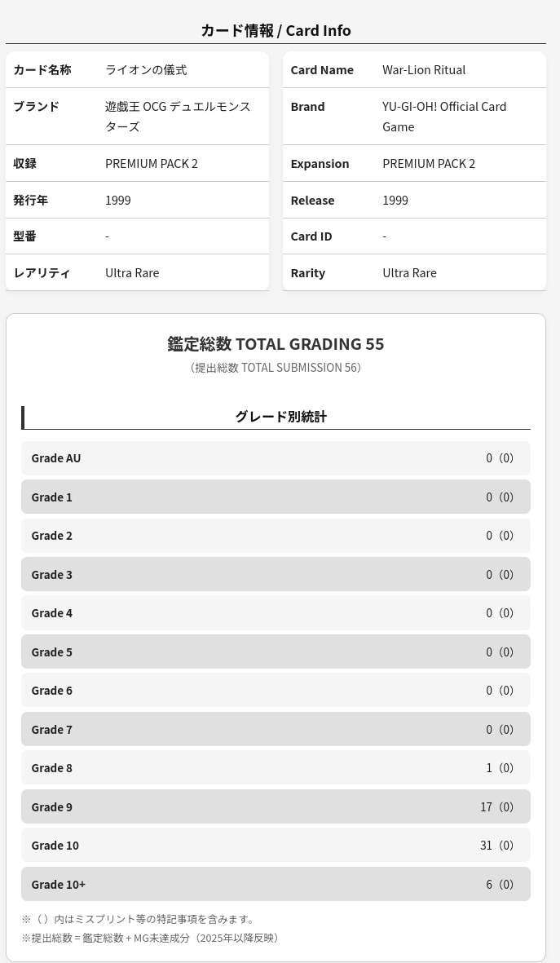The width and height of the screenshot is (560, 963).
Task: Click the Grade 10+ row
Action: point(276,884)
